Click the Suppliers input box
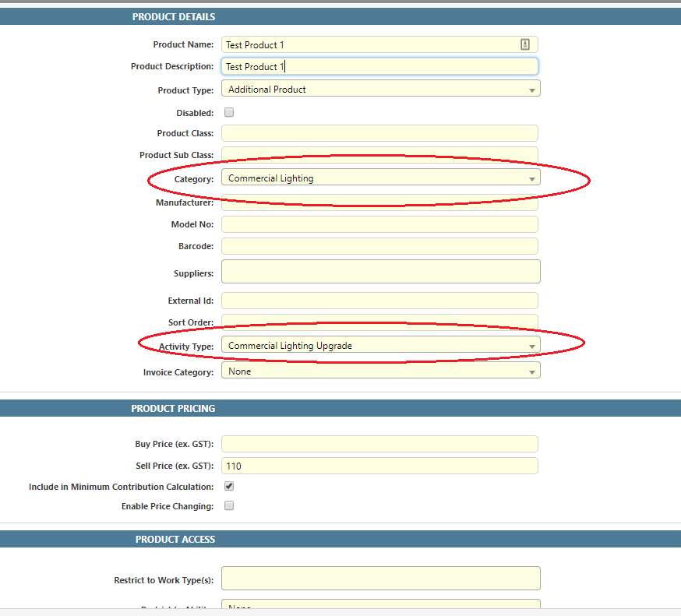Screen dimensions: 681x616 (380, 272)
